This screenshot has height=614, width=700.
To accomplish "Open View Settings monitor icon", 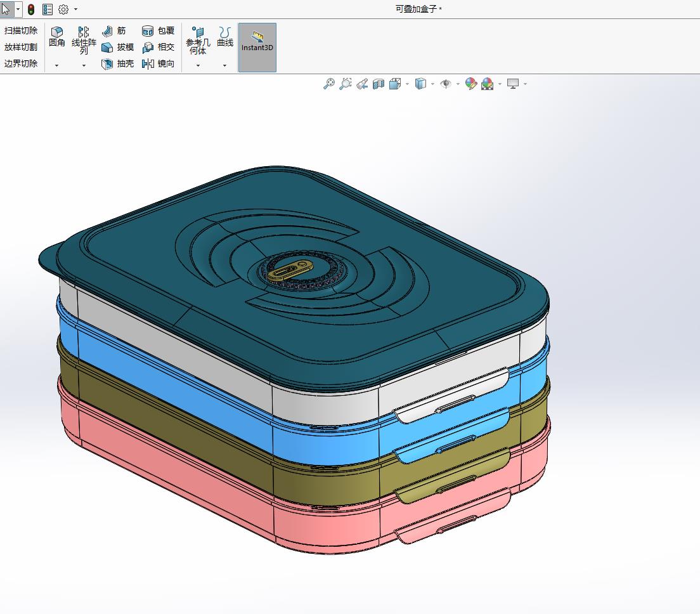I will [x=513, y=84].
